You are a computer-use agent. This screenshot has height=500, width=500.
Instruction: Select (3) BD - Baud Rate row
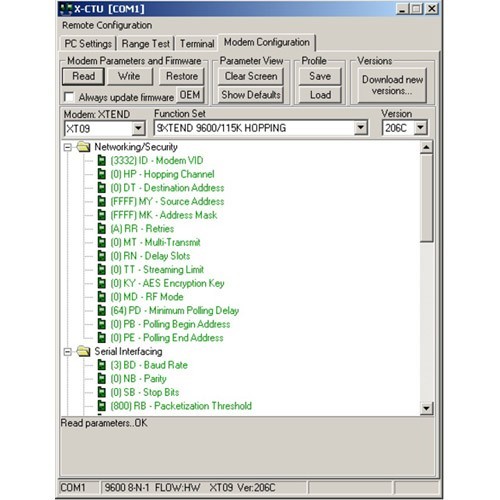(x=149, y=365)
